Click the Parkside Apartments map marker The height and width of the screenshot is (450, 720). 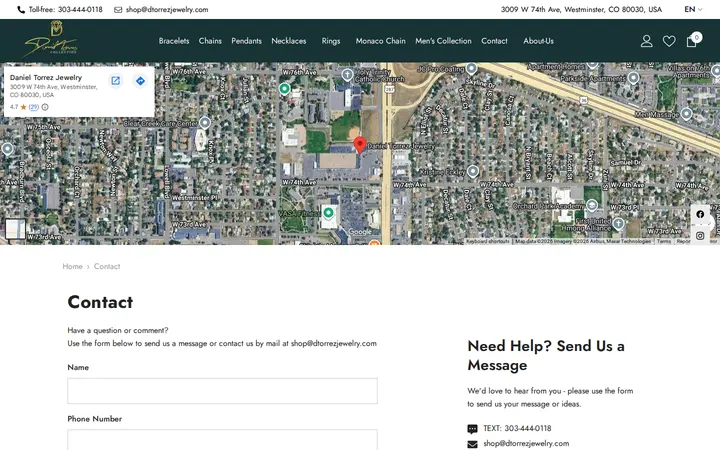click(x=633, y=78)
